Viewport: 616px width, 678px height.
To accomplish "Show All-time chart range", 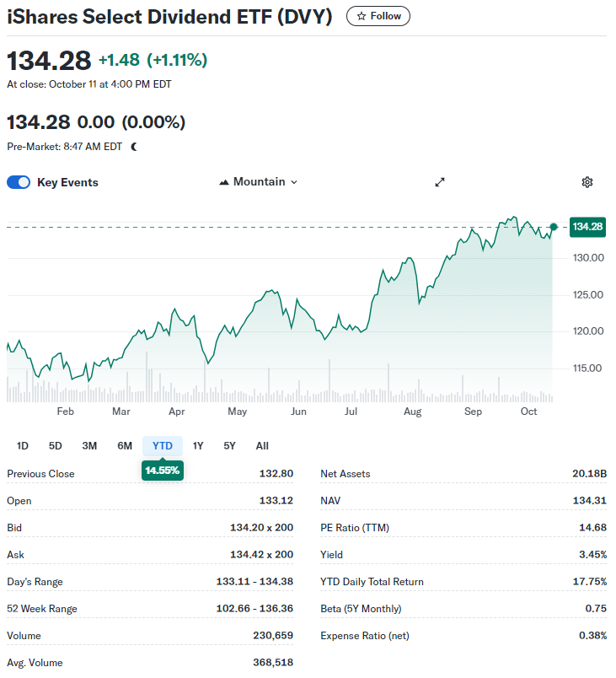I will [262, 446].
